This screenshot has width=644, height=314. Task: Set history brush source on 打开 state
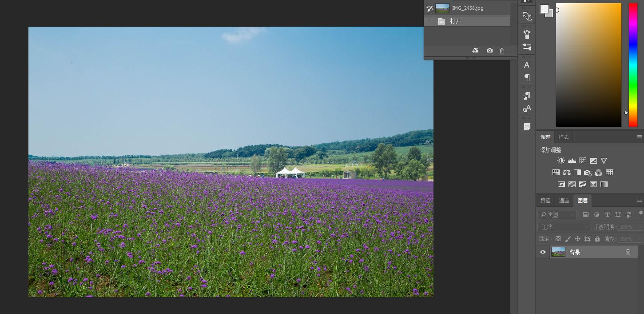tap(429, 21)
